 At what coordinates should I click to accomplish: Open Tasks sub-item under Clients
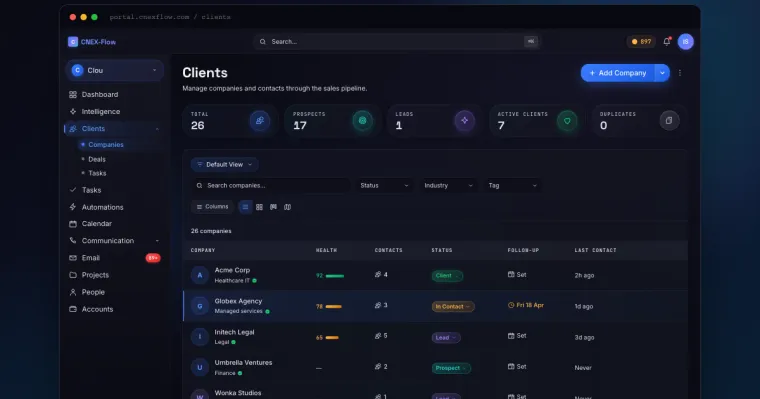tap(97, 173)
